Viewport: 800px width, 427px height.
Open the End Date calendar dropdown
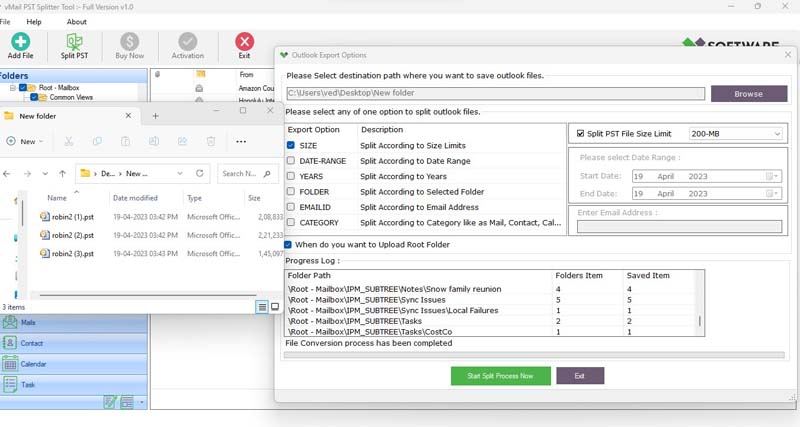[x=772, y=193]
